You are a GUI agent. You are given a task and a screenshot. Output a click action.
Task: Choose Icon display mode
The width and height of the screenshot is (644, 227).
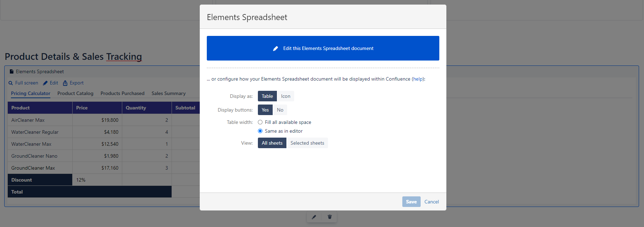coord(285,96)
